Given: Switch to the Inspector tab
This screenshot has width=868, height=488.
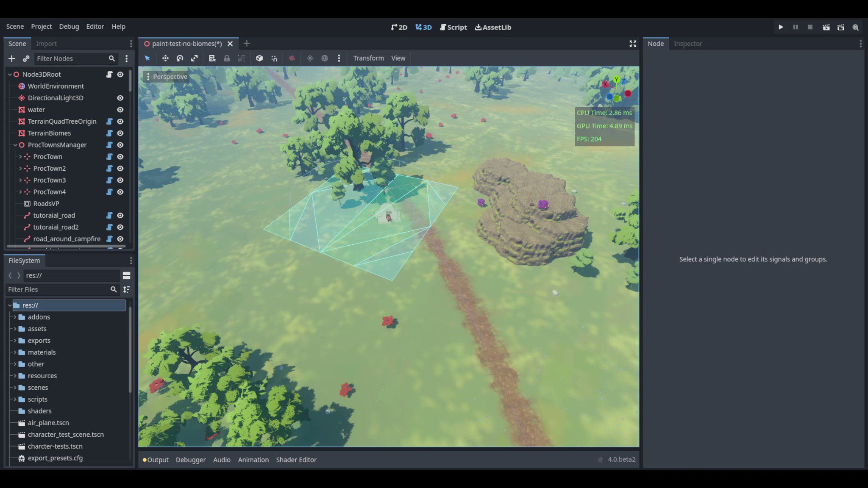Looking at the screenshot, I should point(687,43).
